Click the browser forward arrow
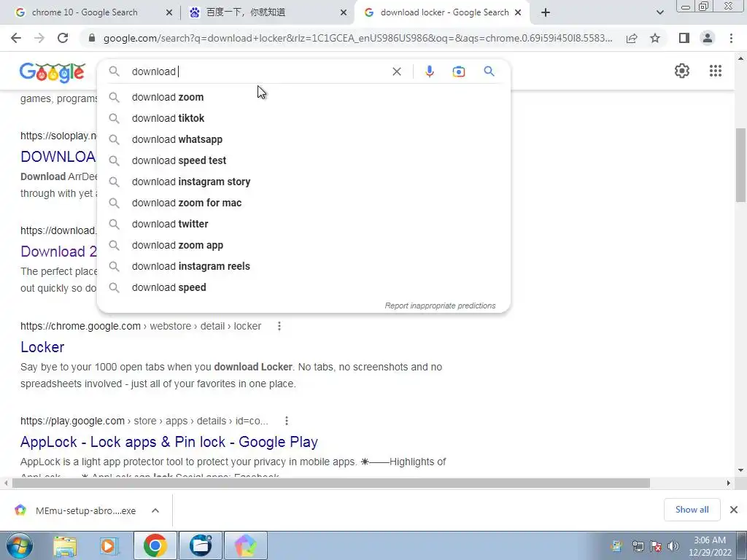Viewport: 747px width, 560px height. click(x=39, y=38)
